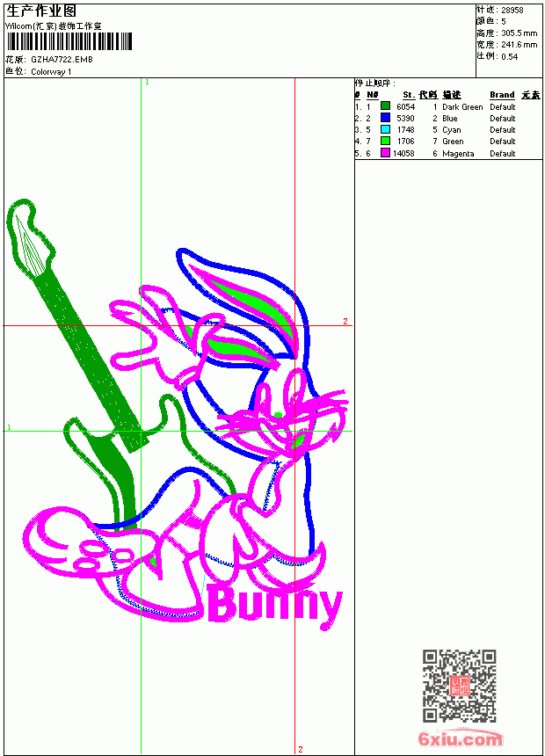545x756 pixels.
Task: Click the 6xiu.com watermark link
Action: click(x=460, y=739)
